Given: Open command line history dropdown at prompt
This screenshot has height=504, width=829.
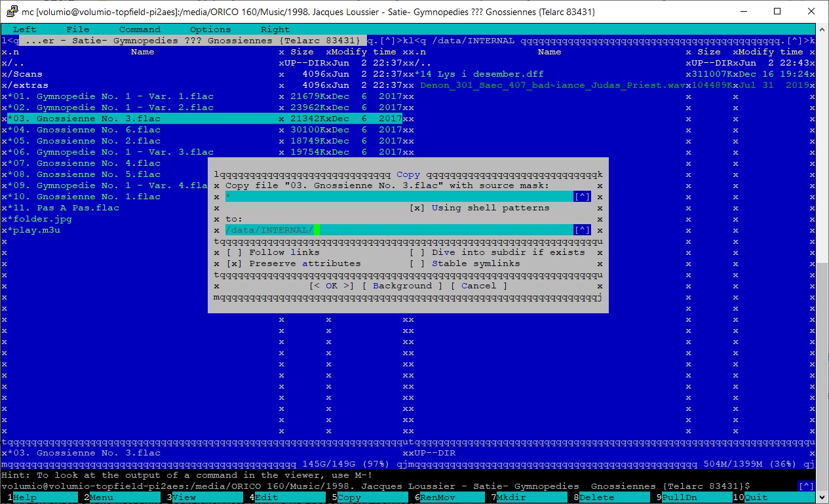Looking at the screenshot, I should pos(807,486).
